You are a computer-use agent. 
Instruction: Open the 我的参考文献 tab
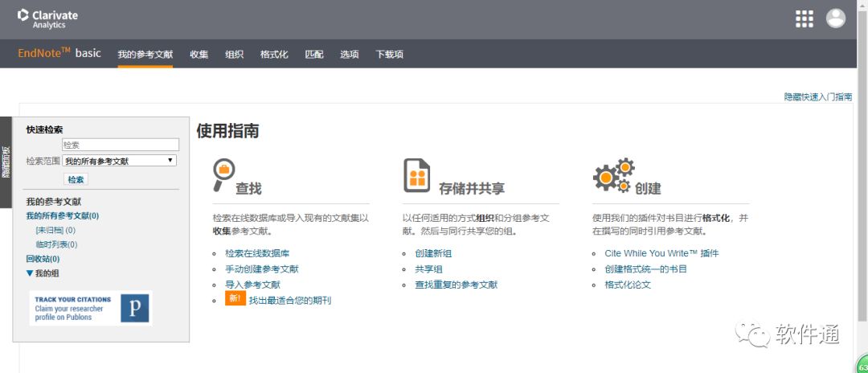pyautogui.click(x=145, y=54)
